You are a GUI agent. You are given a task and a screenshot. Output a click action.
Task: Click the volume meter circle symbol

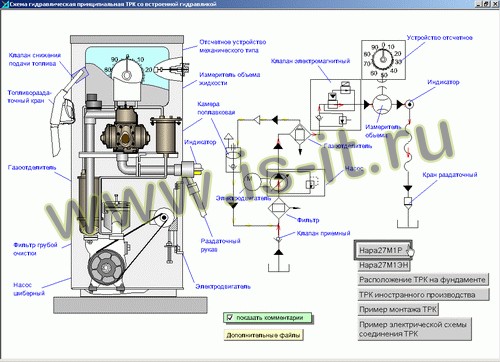tap(382, 104)
